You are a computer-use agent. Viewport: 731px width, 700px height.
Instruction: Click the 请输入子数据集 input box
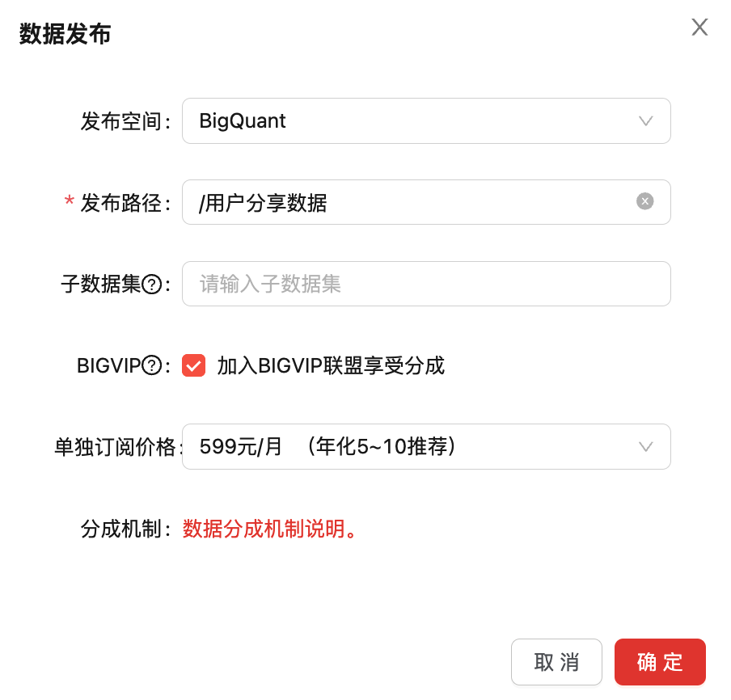click(426, 284)
